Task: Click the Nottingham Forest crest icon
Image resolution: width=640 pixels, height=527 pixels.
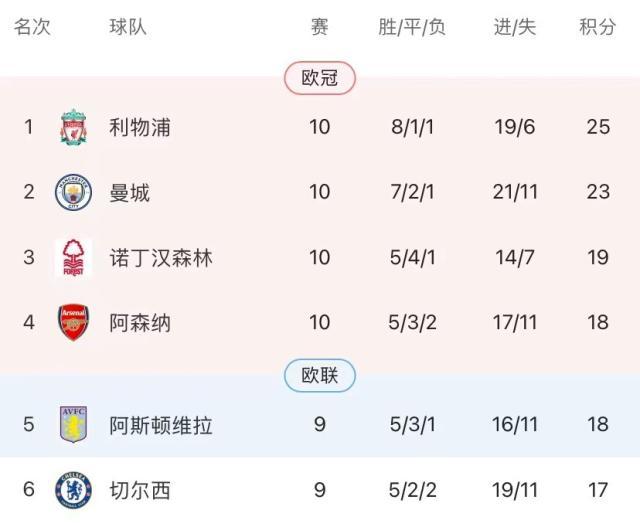Action: coord(72,257)
